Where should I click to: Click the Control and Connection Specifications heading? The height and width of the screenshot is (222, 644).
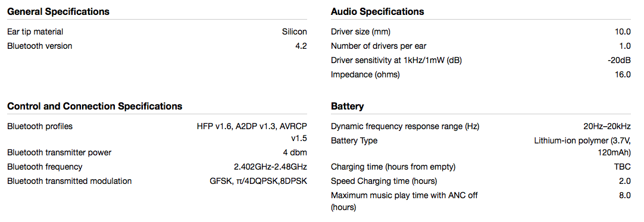coord(95,107)
